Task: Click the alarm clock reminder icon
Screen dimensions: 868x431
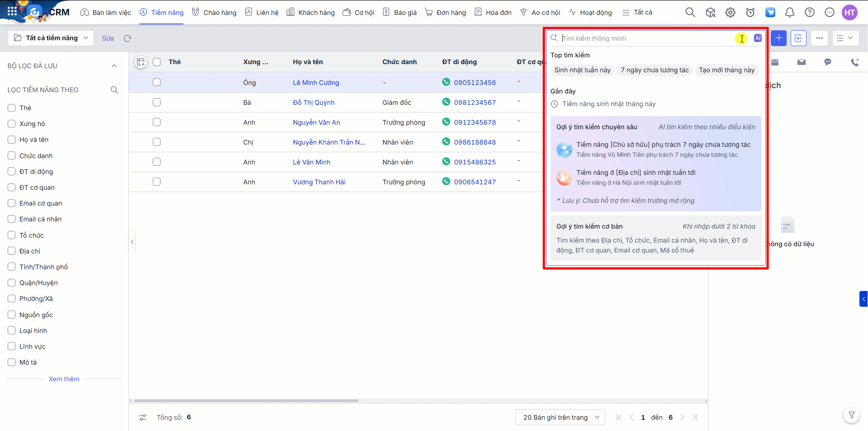Action: coord(750,13)
